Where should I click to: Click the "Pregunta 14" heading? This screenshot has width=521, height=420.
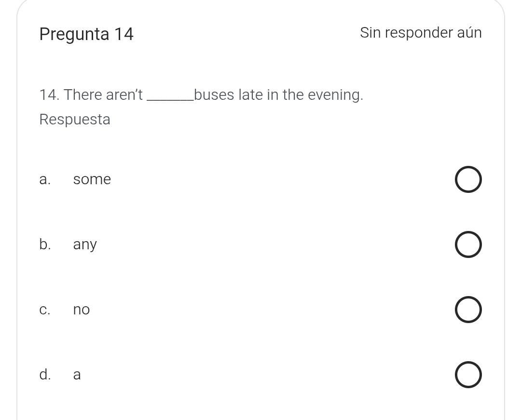(x=86, y=34)
